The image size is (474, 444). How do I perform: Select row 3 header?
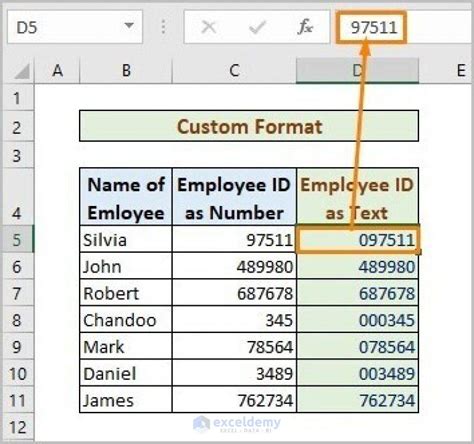(x=17, y=155)
